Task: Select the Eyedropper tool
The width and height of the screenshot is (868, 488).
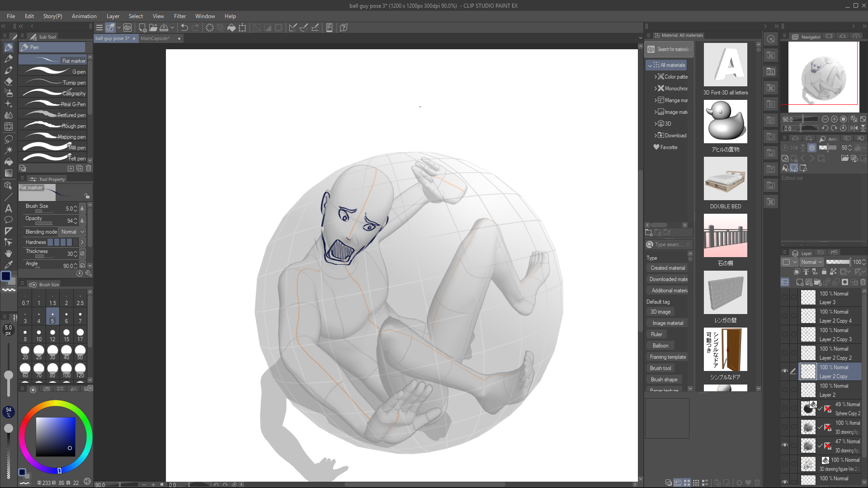Action: (x=8, y=265)
